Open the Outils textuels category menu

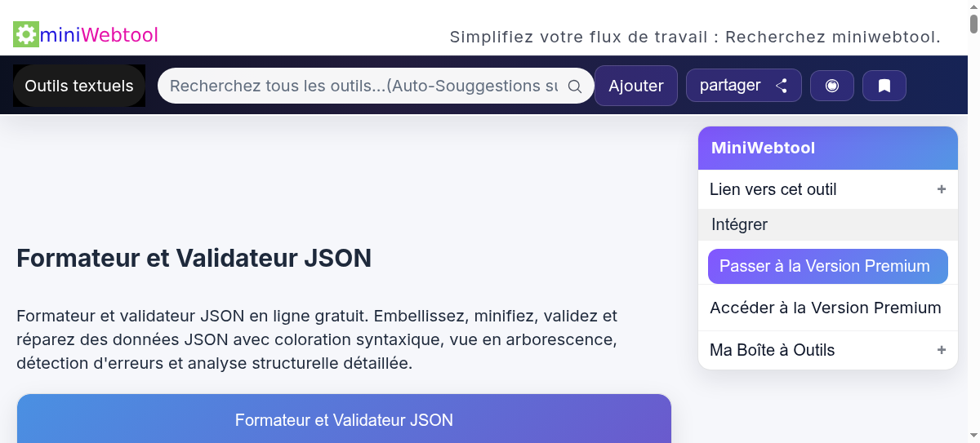[x=79, y=86]
